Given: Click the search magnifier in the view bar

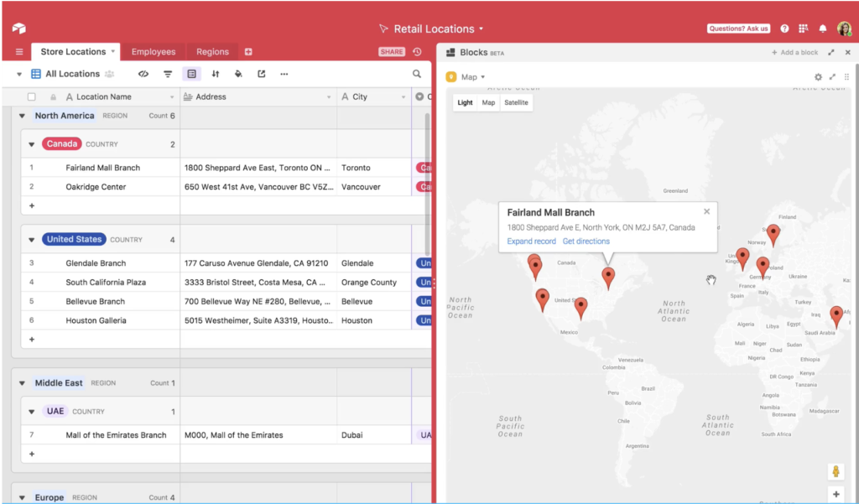Looking at the screenshot, I should (417, 74).
